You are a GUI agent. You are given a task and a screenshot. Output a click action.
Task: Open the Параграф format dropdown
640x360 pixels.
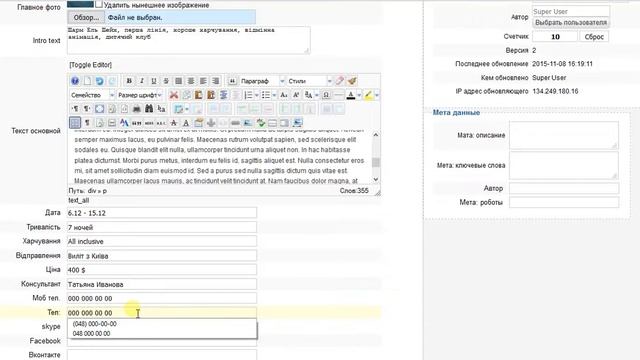pyautogui.click(x=262, y=81)
